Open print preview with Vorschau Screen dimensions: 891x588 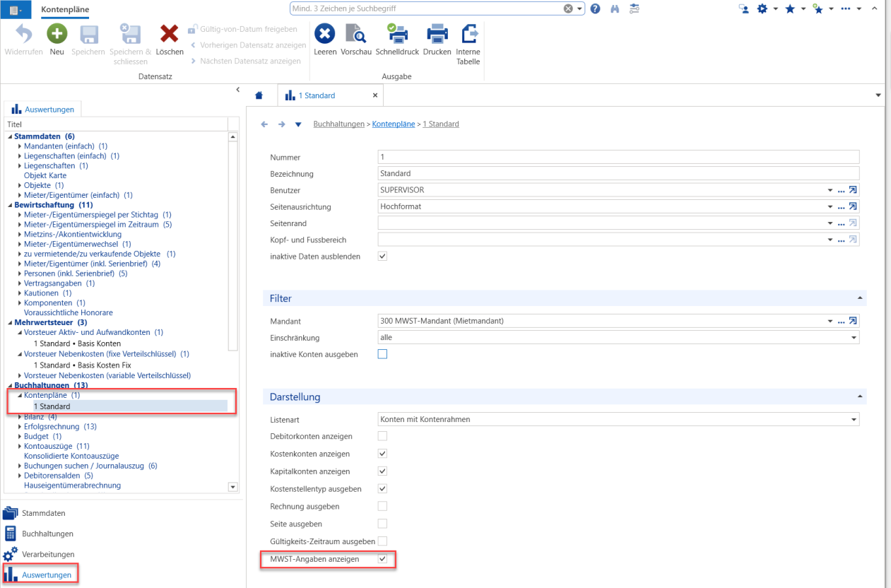(355, 39)
